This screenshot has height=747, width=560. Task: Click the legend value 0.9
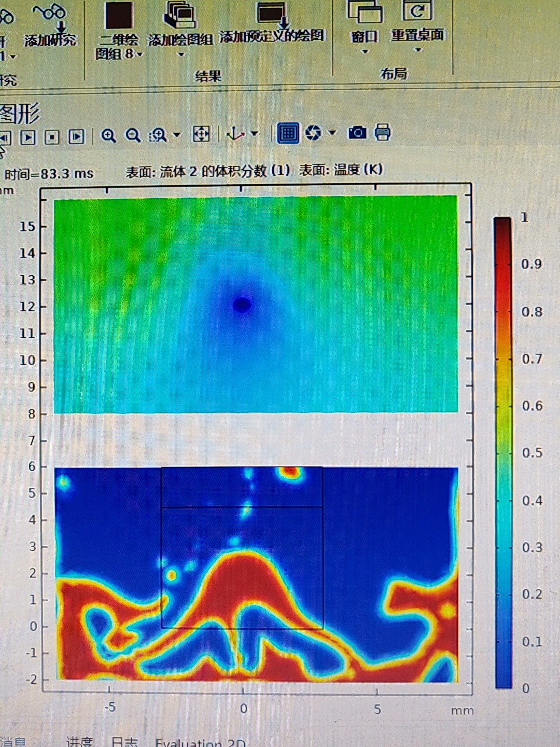click(531, 264)
